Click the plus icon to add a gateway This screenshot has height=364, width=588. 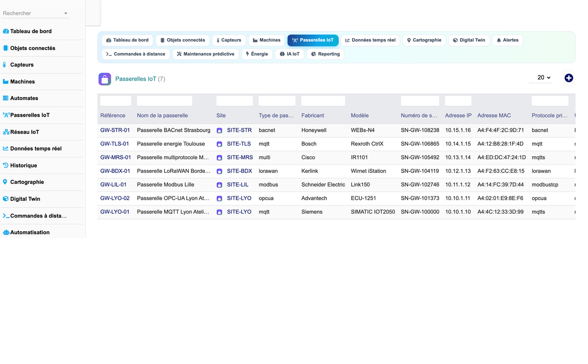coord(569,78)
